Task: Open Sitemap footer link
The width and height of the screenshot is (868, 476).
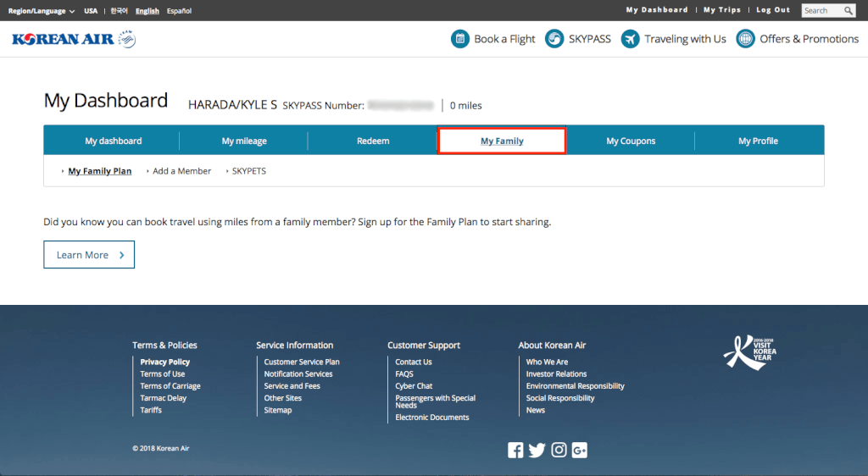Action: (x=278, y=410)
